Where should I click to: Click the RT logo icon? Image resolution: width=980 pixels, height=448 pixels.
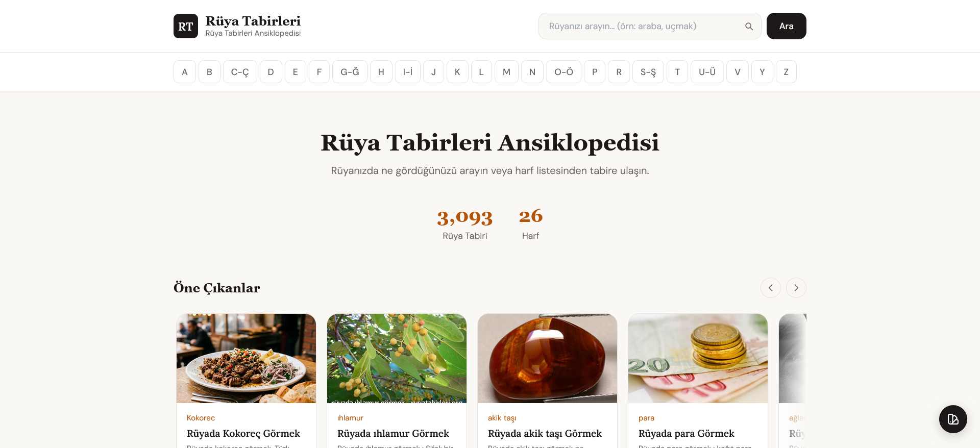pyautogui.click(x=186, y=26)
